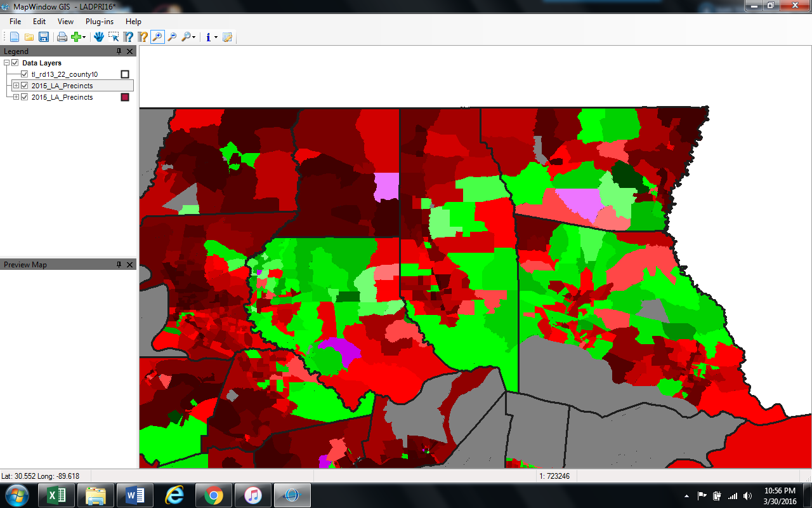Screen dimensions: 812x508
Task: Open the View menu
Action: point(65,21)
